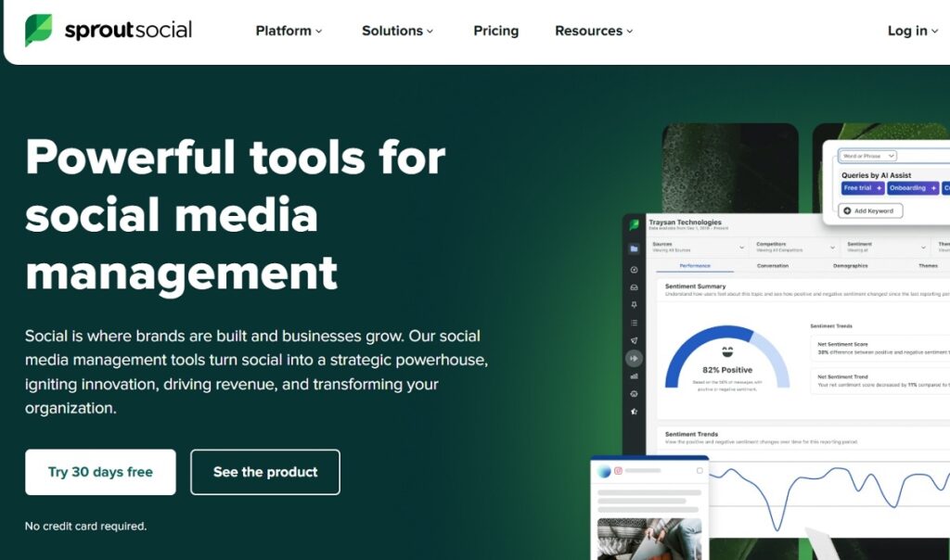Image resolution: width=950 pixels, height=560 pixels.
Task: Expand the Log in dropdown
Action: [x=913, y=31]
